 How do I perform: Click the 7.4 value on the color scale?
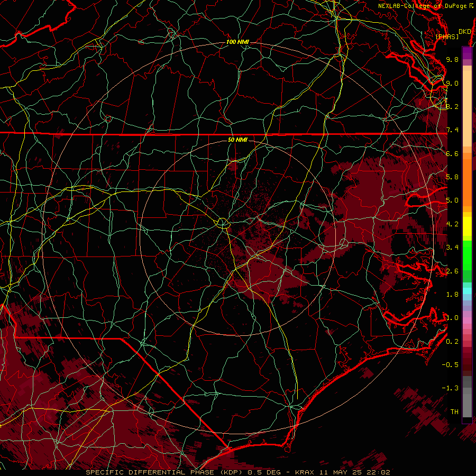coord(452,130)
